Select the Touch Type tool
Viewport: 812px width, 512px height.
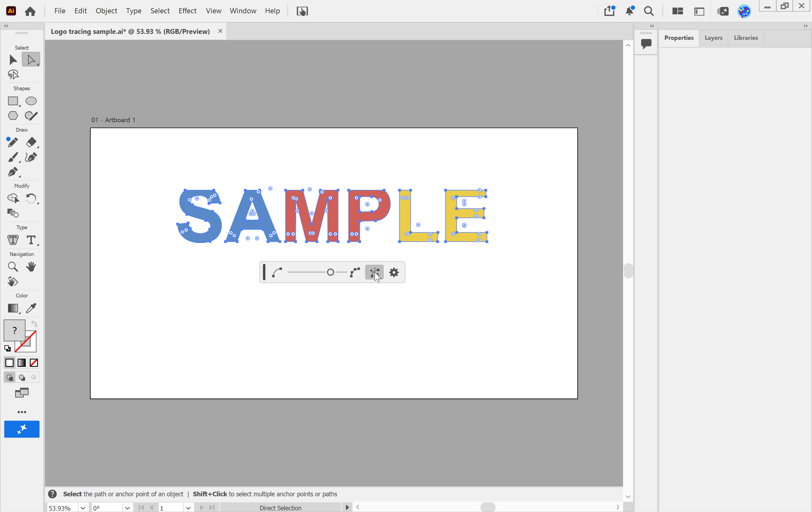tap(13, 240)
